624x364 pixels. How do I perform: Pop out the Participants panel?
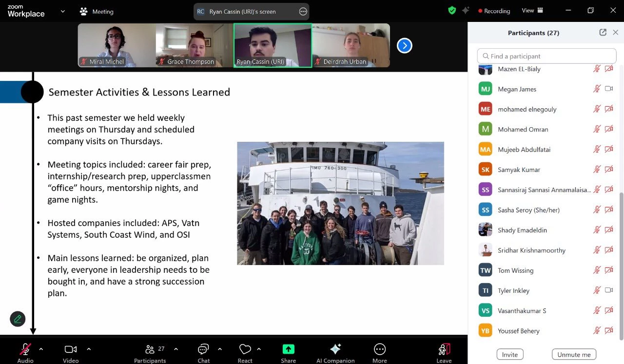(x=603, y=33)
